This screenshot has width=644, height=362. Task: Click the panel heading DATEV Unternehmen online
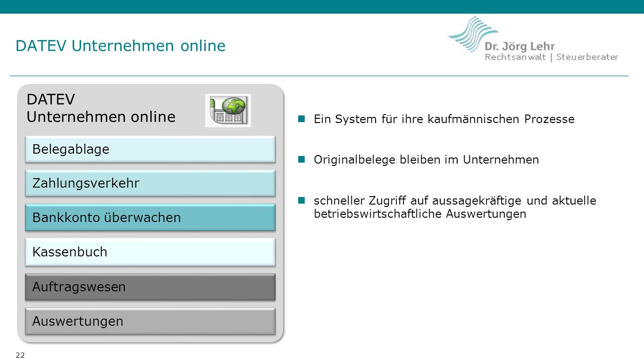pyautogui.click(x=101, y=108)
